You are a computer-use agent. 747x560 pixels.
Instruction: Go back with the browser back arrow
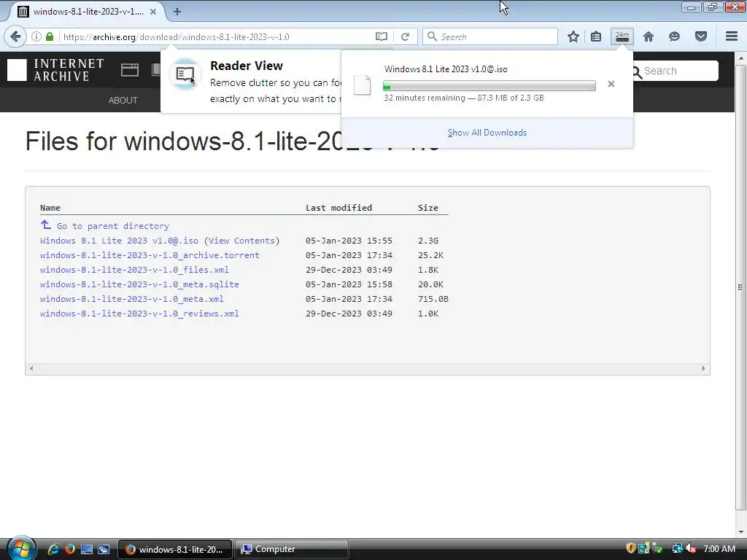[16, 36]
